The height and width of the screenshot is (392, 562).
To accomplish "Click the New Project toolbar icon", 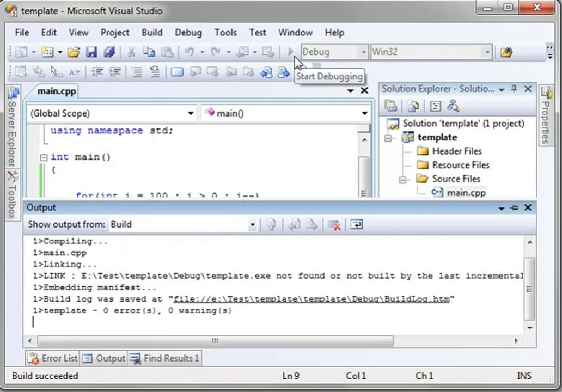I will (x=21, y=52).
